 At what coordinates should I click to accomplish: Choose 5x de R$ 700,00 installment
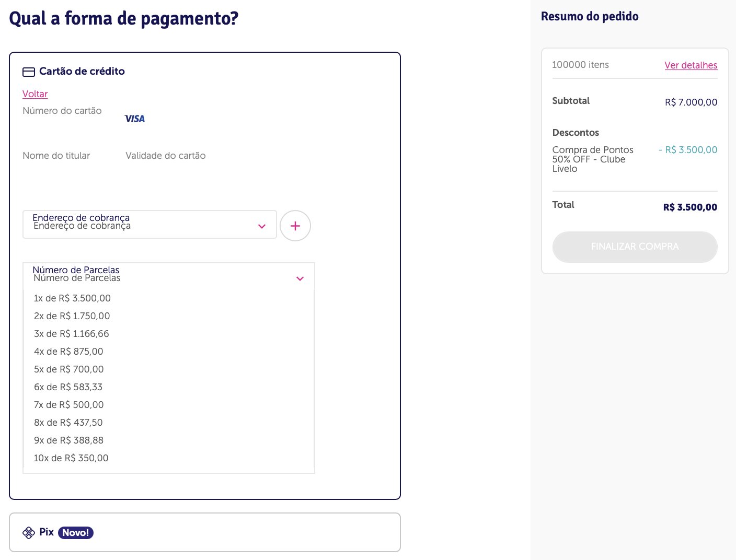click(169, 369)
